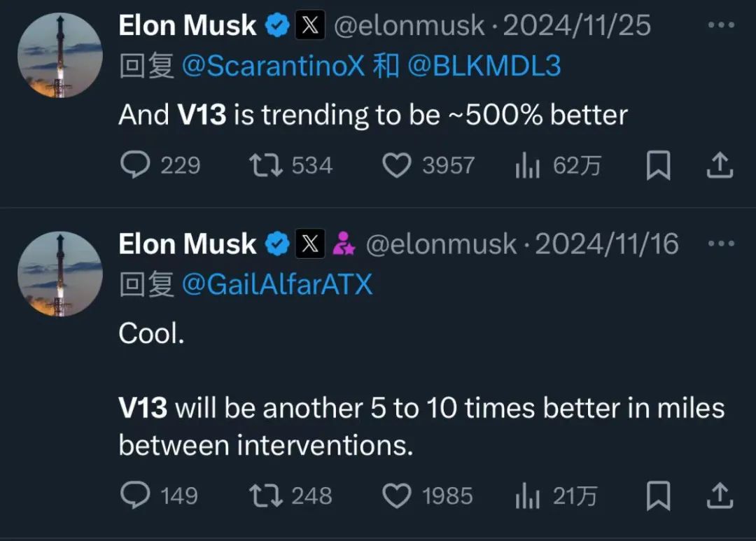Reply to the V13 500% better tweet

pyautogui.click(x=135, y=165)
